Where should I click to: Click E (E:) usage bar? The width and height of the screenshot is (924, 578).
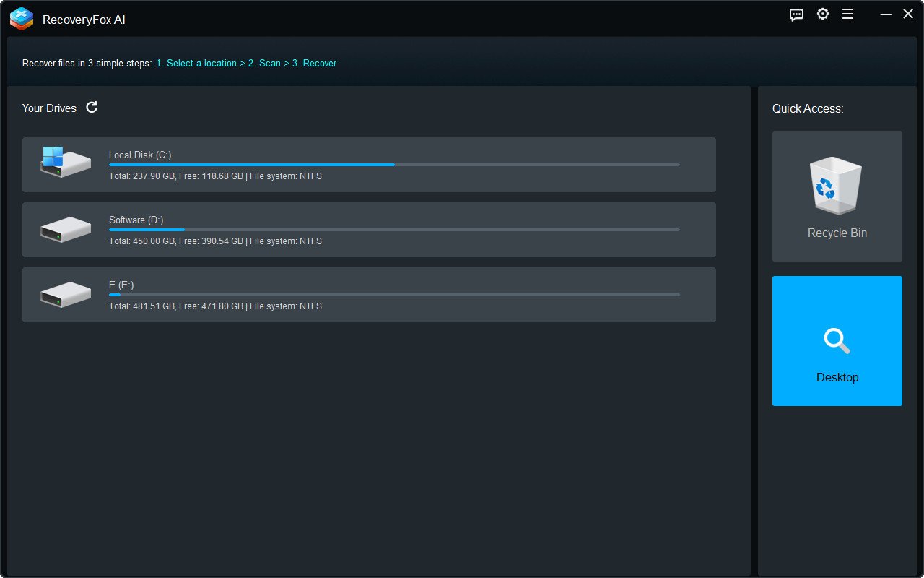pyautogui.click(x=394, y=295)
